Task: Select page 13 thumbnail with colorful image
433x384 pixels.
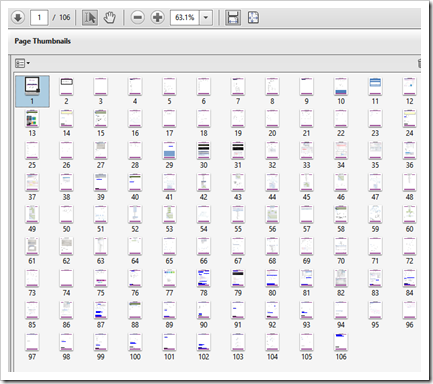Action: click(32, 119)
